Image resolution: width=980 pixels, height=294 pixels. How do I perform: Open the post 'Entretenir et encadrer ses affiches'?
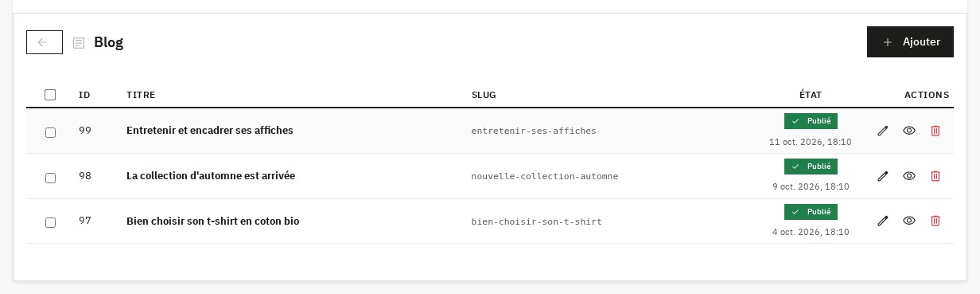coord(210,130)
